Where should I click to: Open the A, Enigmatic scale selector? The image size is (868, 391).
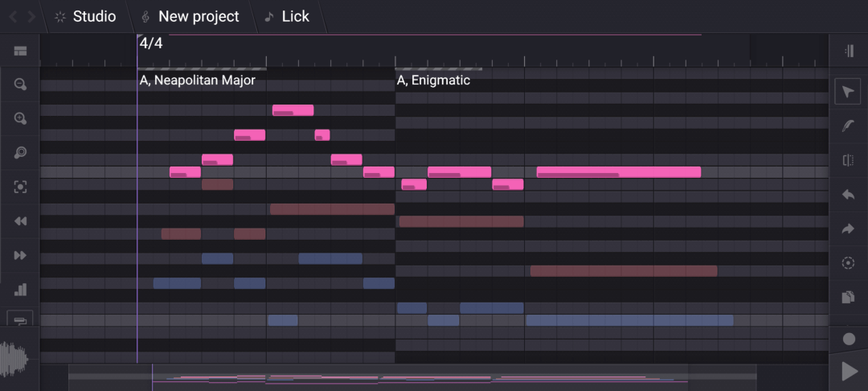tap(434, 80)
